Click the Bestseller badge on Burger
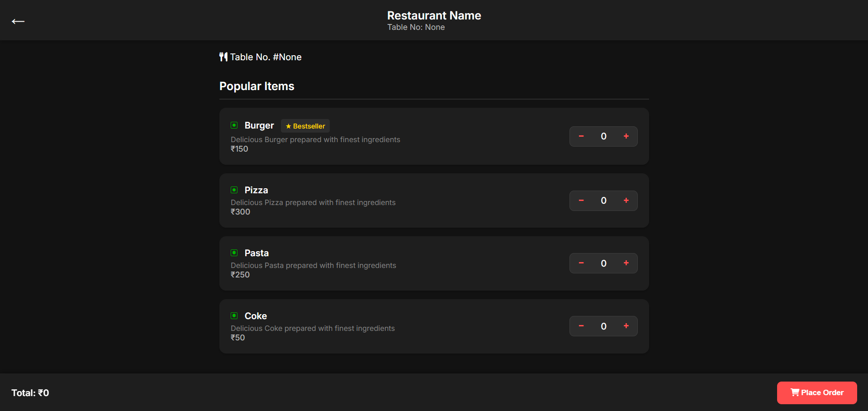Screen dimensions: 868x411 (x=305, y=126)
